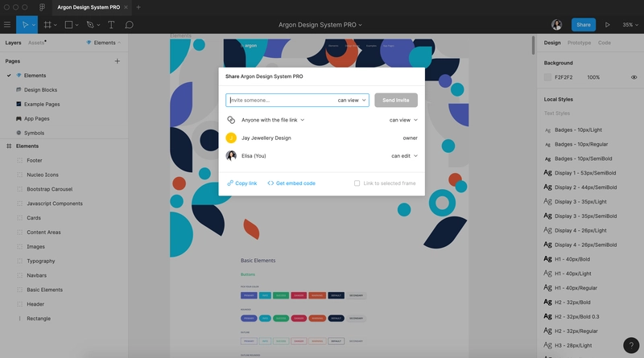The width and height of the screenshot is (644, 358).
Task: Open the 35% zoom dropdown
Action: point(630,25)
